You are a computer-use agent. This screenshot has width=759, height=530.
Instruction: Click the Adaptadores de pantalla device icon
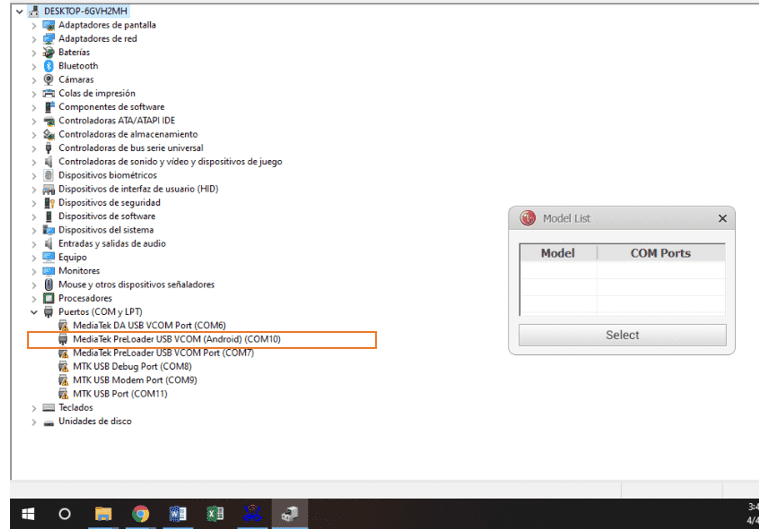(48, 25)
